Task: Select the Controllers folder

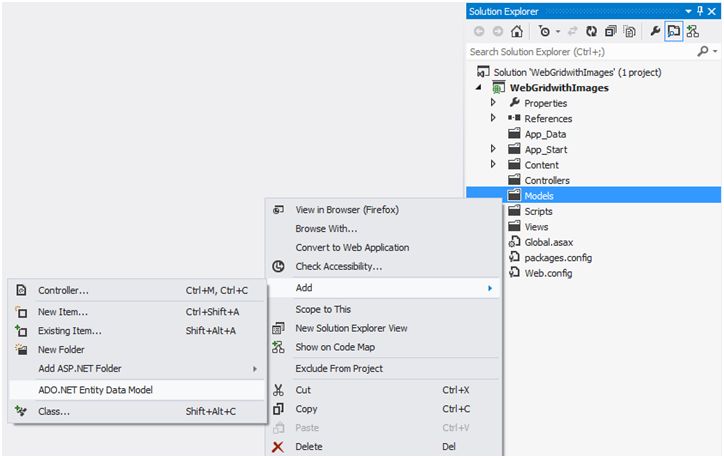Action: click(539, 181)
